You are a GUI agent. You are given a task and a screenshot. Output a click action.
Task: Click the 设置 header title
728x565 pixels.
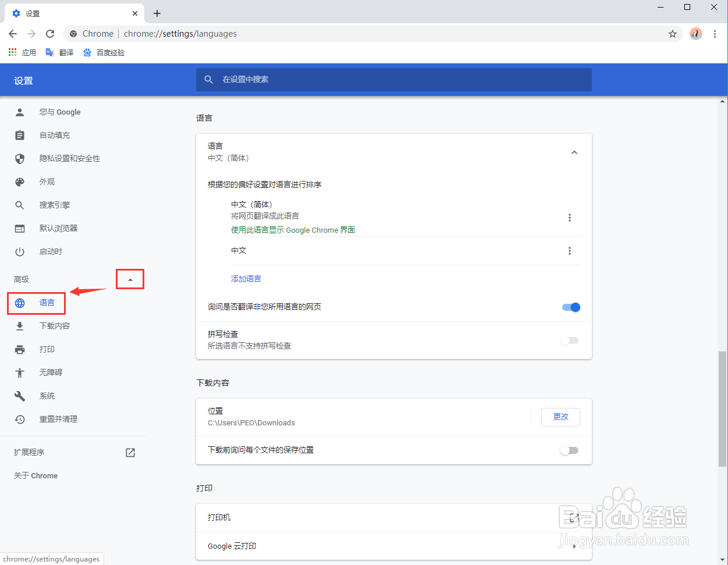[x=24, y=81]
